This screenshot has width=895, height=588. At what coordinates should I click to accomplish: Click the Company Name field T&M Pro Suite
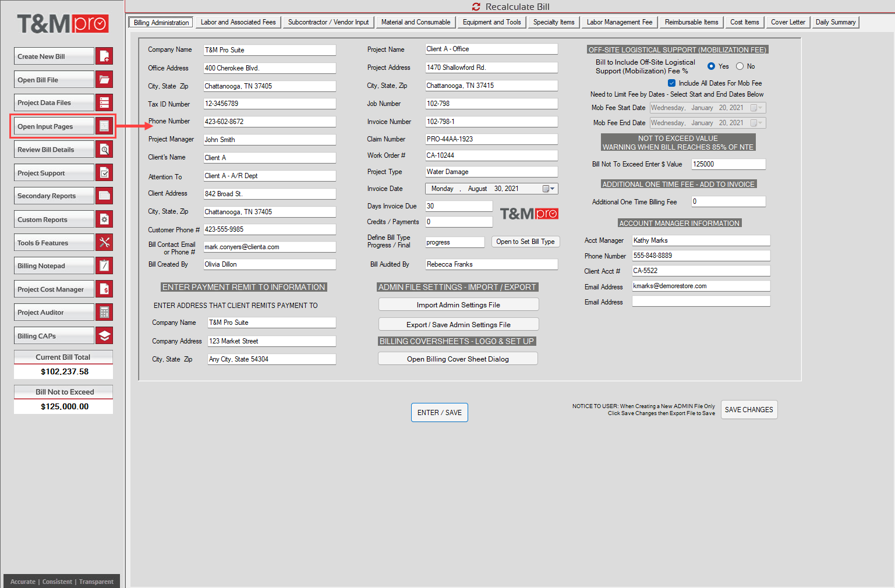coord(270,50)
